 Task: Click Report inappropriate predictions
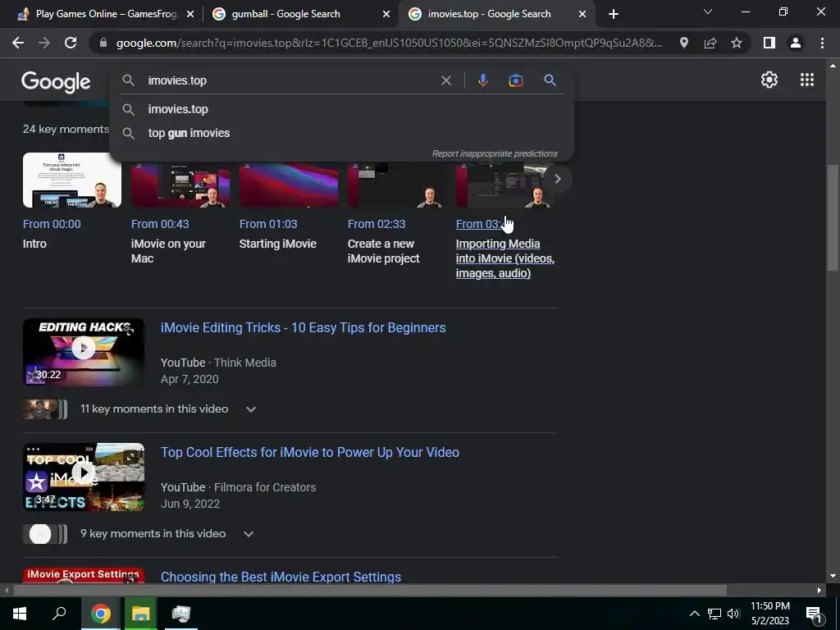coord(495,153)
